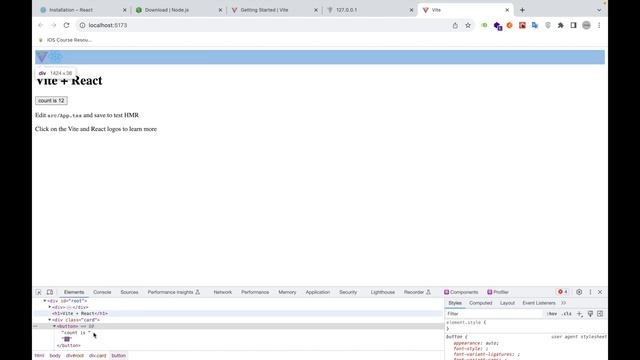The height and width of the screenshot is (360, 640).
Task: Toggle the device toolbar icon
Action: tap(50, 292)
